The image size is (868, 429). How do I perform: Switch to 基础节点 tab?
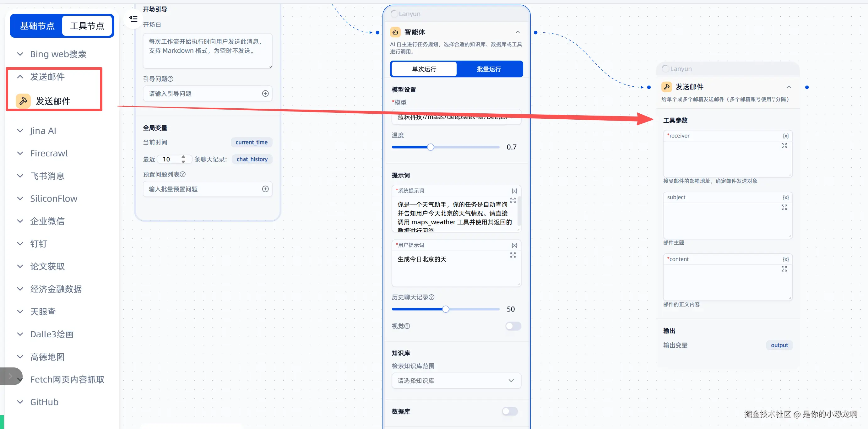[37, 26]
